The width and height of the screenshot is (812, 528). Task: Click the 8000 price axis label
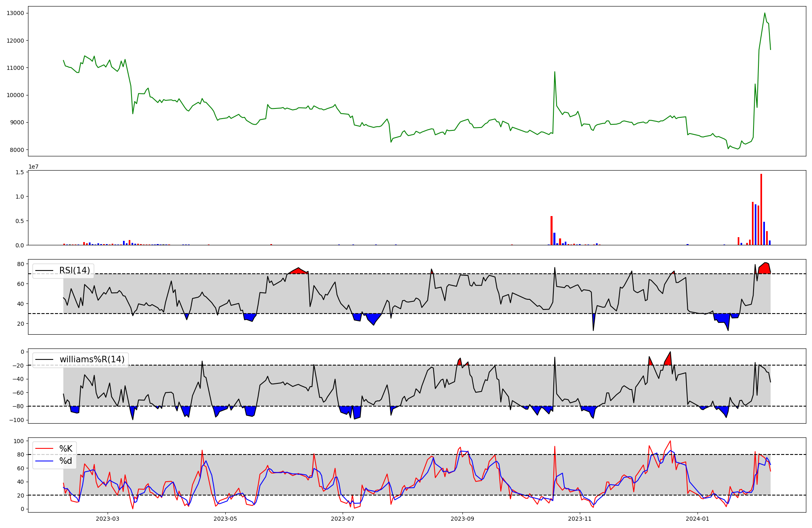17,150
